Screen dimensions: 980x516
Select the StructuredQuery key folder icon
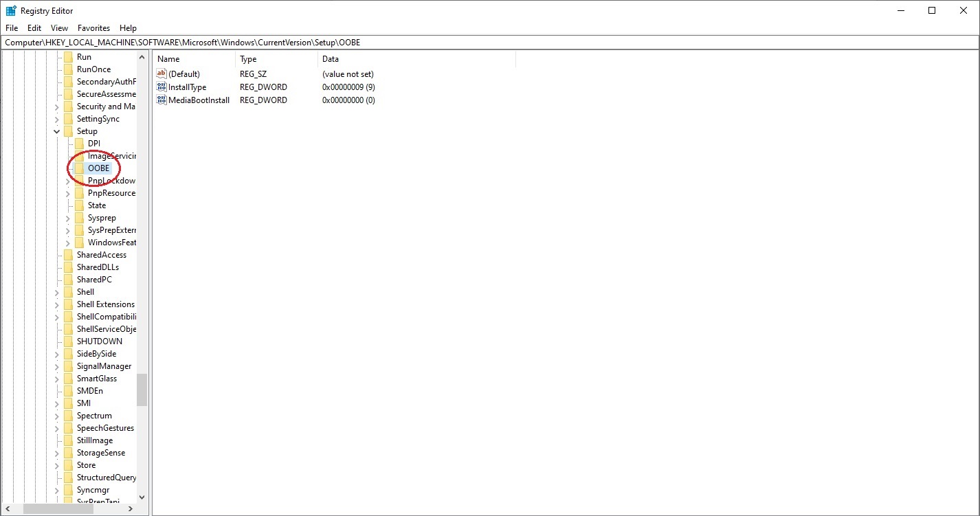(x=68, y=478)
